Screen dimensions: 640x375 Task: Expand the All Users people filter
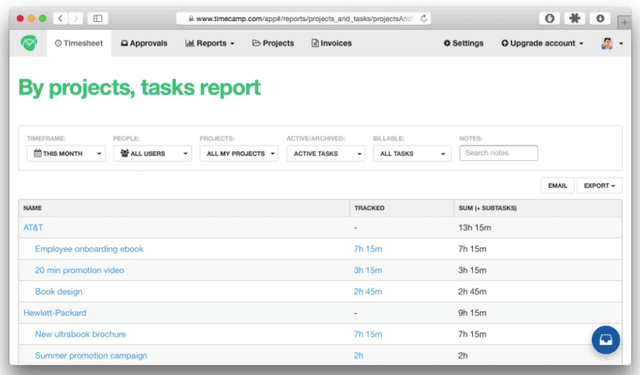click(152, 153)
